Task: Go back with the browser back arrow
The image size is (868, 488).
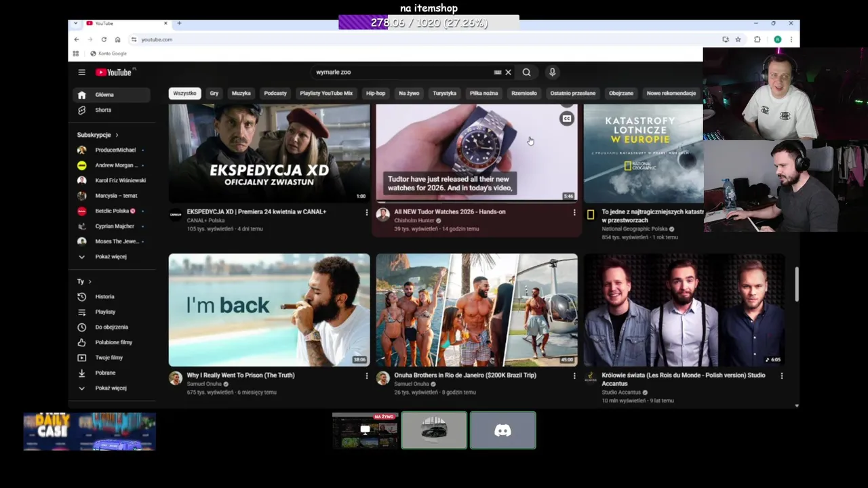Action: point(77,39)
